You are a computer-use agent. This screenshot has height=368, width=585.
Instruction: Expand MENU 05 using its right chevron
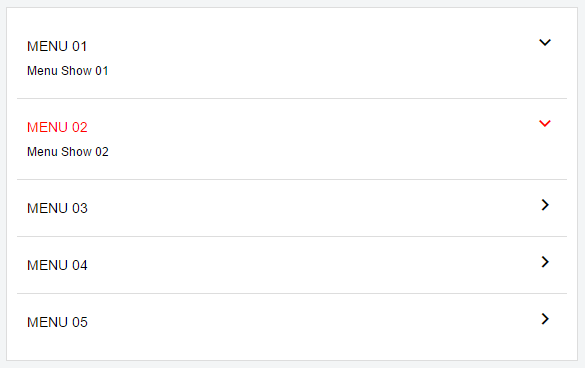coord(545,319)
